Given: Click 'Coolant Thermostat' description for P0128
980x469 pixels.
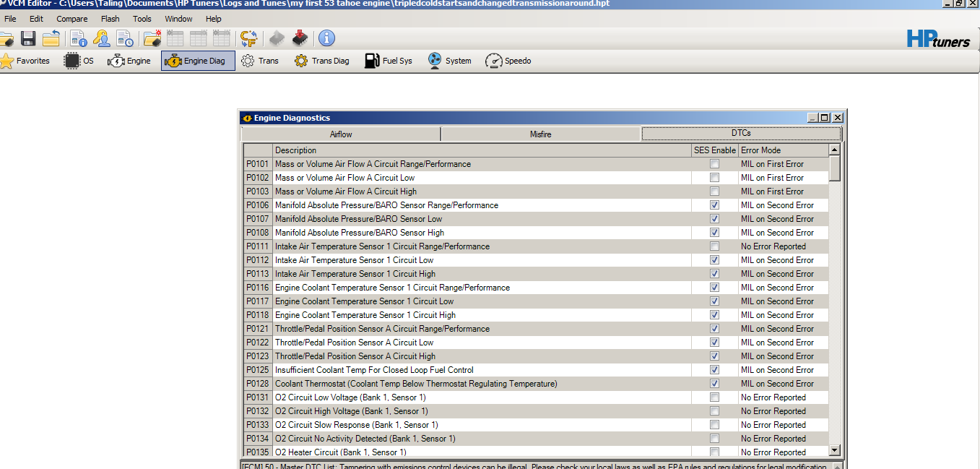Looking at the screenshot, I should click(x=416, y=384).
